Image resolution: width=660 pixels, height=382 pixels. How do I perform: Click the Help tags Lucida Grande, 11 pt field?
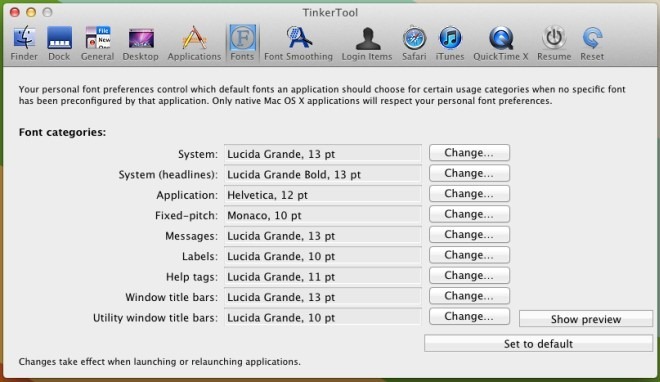pos(322,276)
